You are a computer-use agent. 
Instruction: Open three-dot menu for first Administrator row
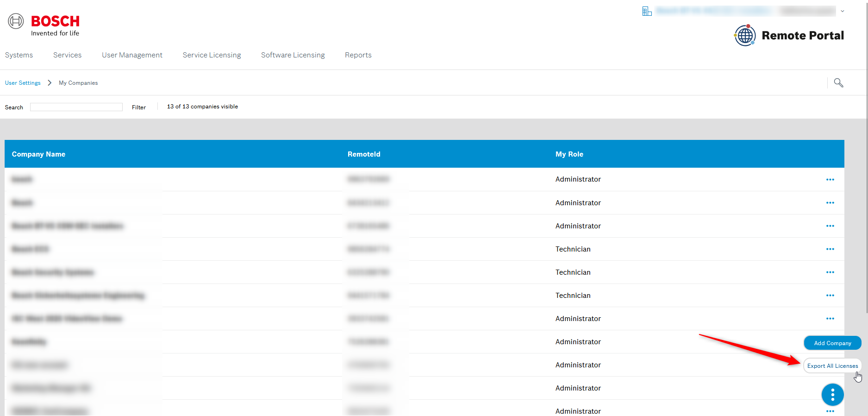coord(830,180)
